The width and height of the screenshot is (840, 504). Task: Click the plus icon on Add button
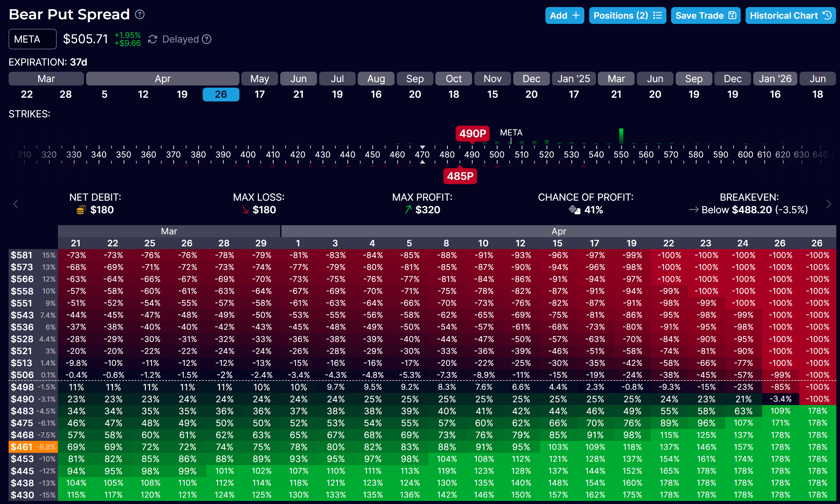(x=576, y=16)
